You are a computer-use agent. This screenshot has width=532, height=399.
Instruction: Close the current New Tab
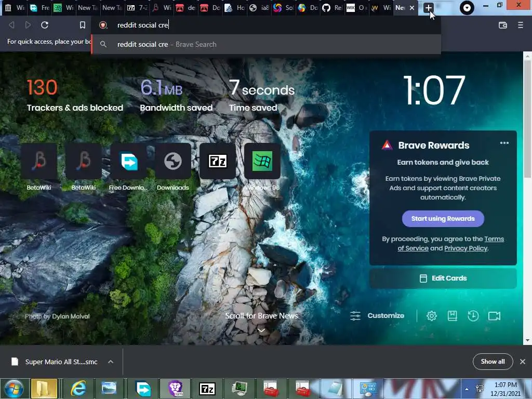point(412,7)
